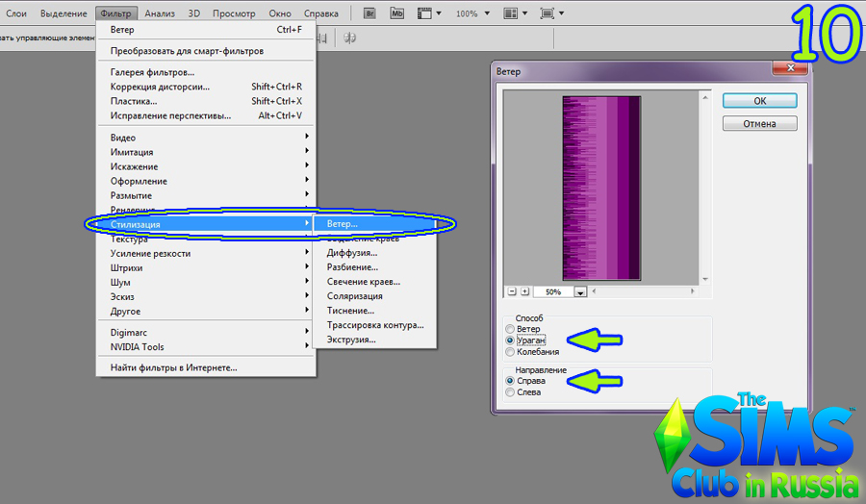Select the Ветер method radio button
Image resolution: width=866 pixels, height=504 pixels.
click(510, 329)
